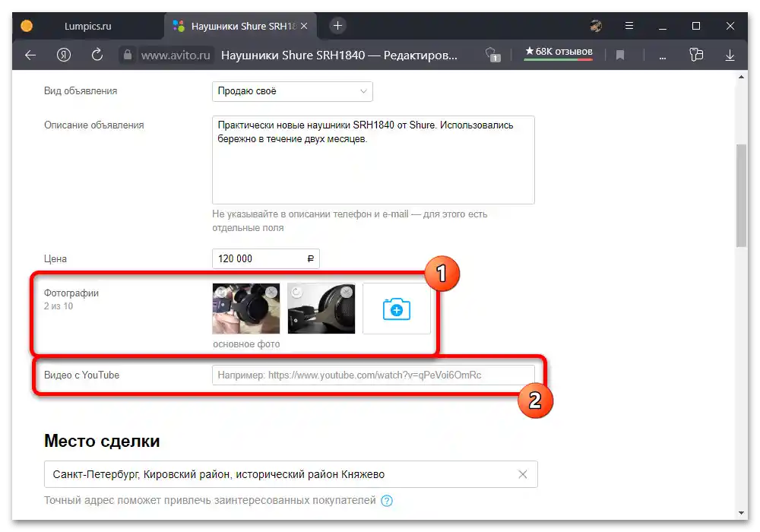Bookmark the page with the bookmark icon

(x=620, y=55)
